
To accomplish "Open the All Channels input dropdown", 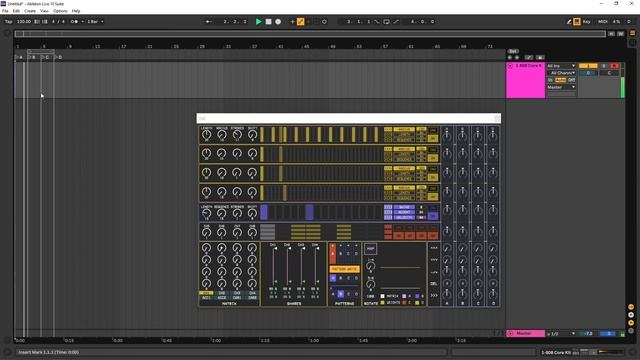I will (561, 73).
